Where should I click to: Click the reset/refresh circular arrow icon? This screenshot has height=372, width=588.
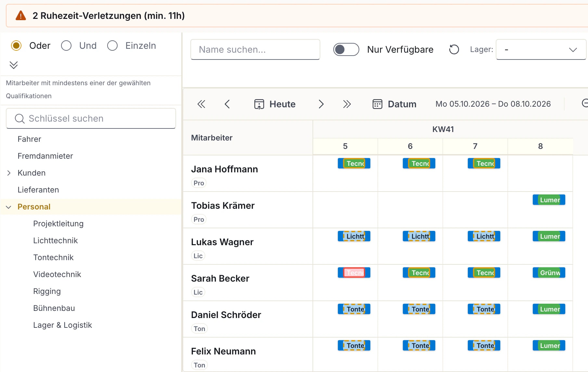click(454, 49)
